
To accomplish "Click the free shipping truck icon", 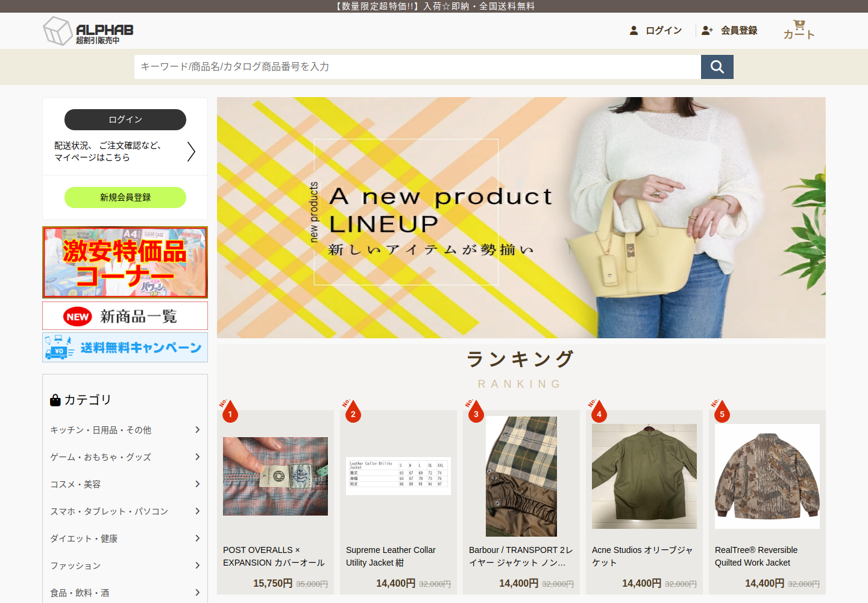I will (59, 347).
